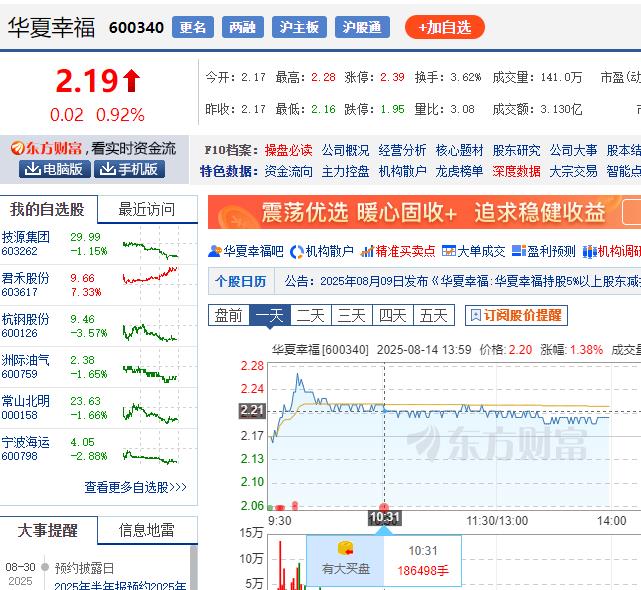Open 2025年半年报预约 reminder link
Image resolution: width=641 pixels, height=590 pixels.
coord(120,585)
